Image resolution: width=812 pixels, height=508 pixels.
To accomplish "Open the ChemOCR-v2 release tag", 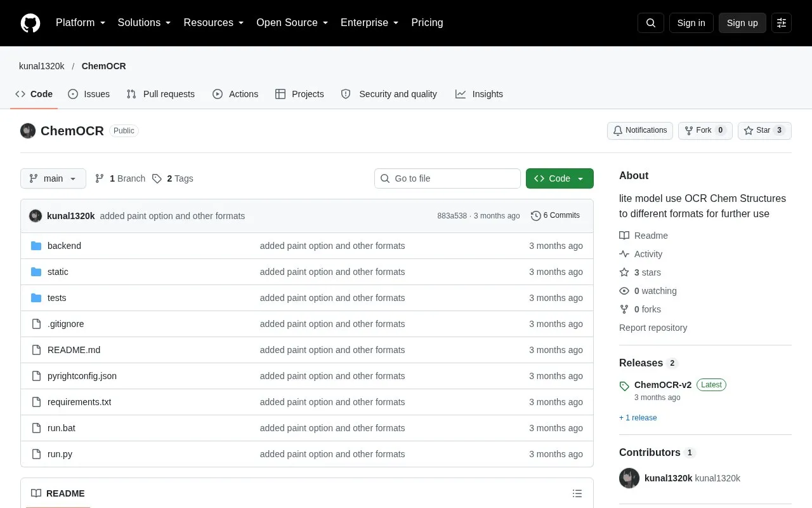I will (x=663, y=385).
